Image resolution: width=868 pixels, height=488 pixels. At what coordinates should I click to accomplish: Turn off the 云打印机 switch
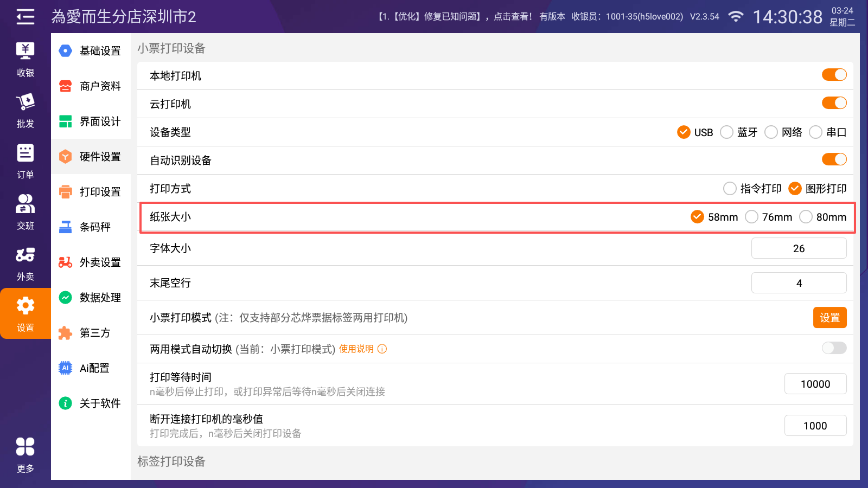(x=834, y=103)
